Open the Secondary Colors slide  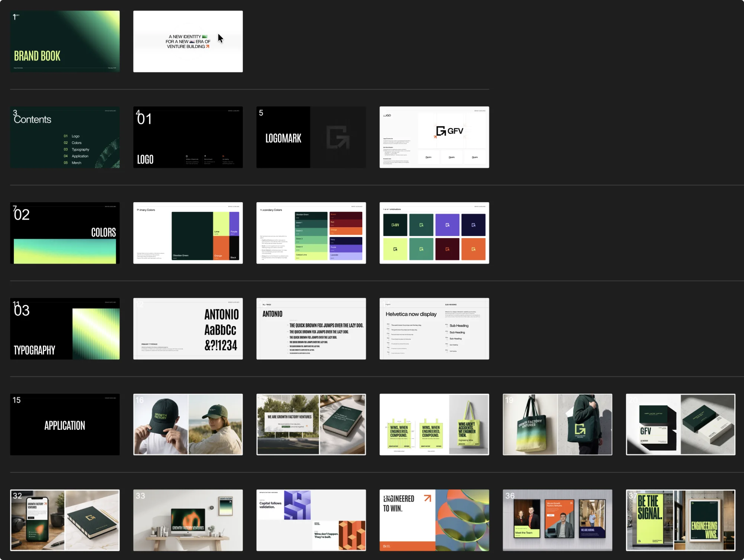pyautogui.click(x=311, y=233)
